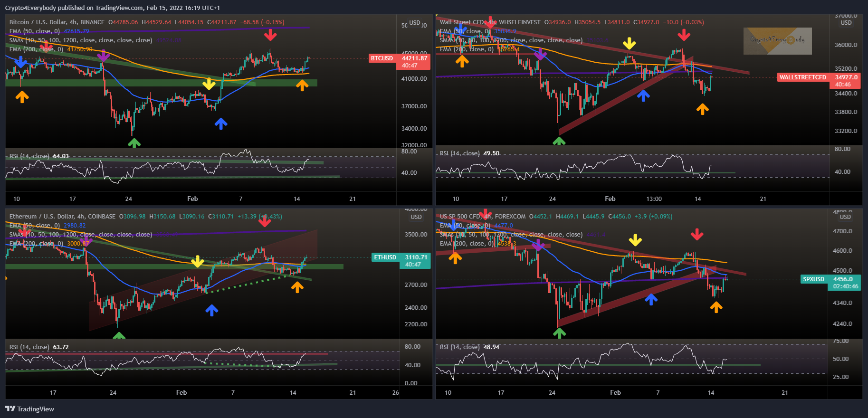Select the EMA 50 legend value 42615.79
The width and height of the screenshot is (868, 418).
coord(76,31)
